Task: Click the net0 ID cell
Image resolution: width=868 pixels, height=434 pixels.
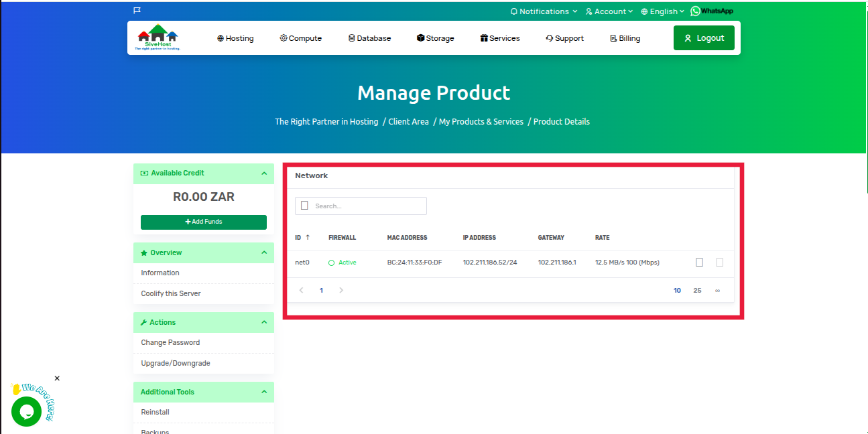Action: (302, 263)
